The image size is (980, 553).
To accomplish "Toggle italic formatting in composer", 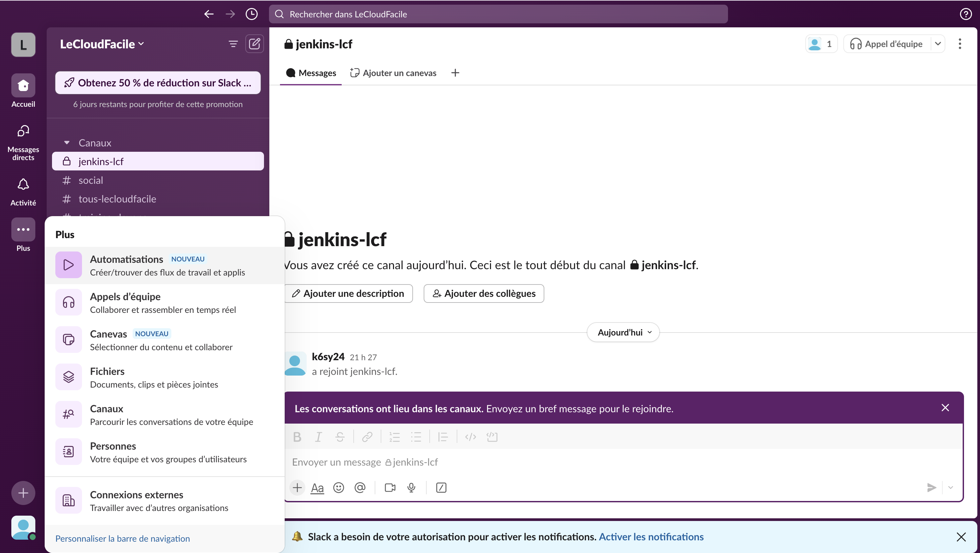I will pyautogui.click(x=318, y=437).
